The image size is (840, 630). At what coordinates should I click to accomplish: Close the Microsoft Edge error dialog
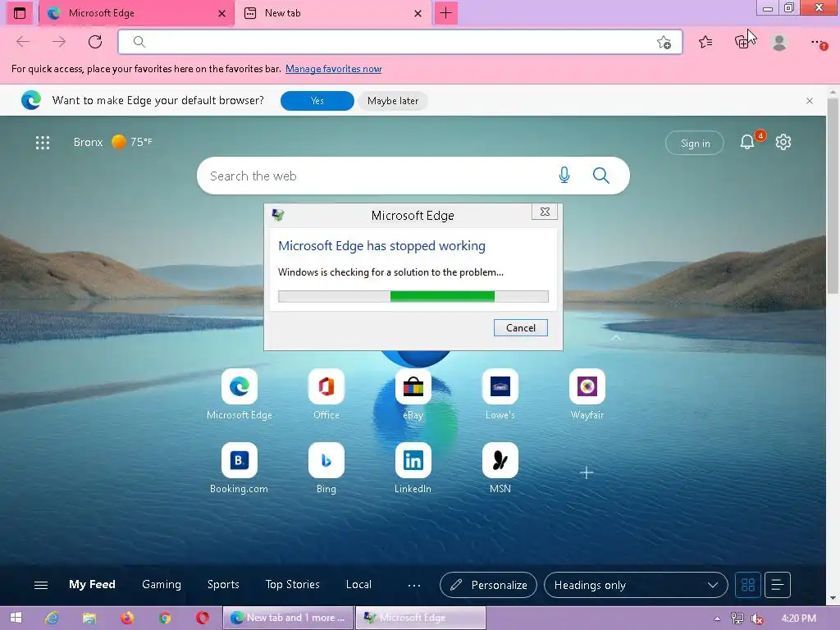pyautogui.click(x=545, y=212)
